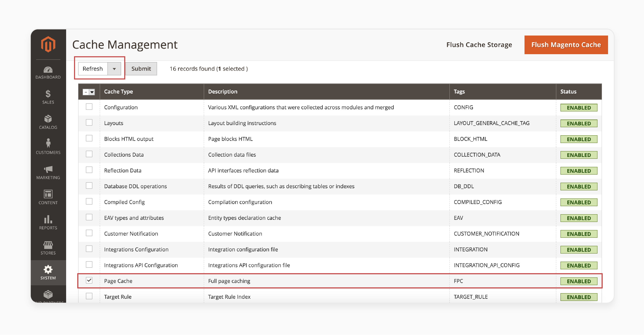
Task: Tick the Reflection Data checkbox
Action: coord(89,170)
